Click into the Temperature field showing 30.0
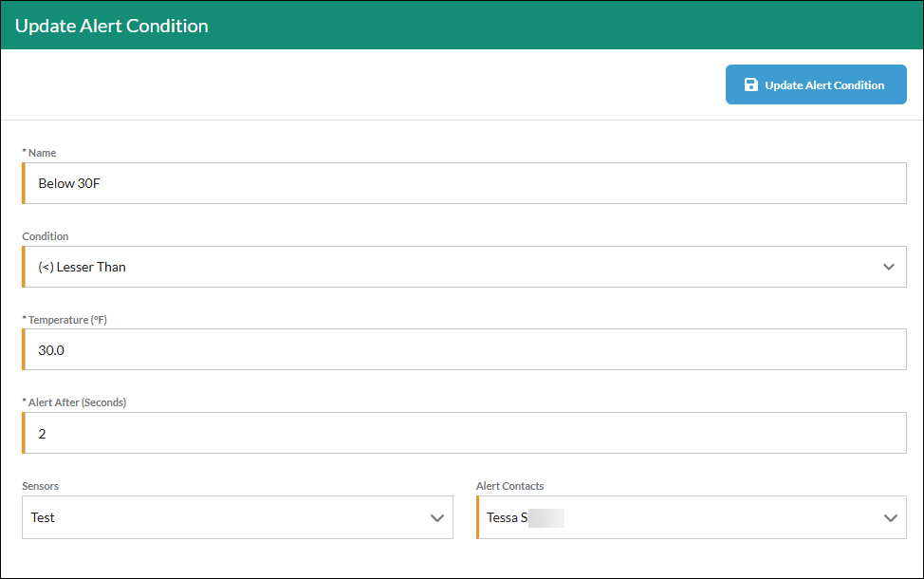Image resolution: width=924 pixels, height=579 pixels. click(464, 349)
